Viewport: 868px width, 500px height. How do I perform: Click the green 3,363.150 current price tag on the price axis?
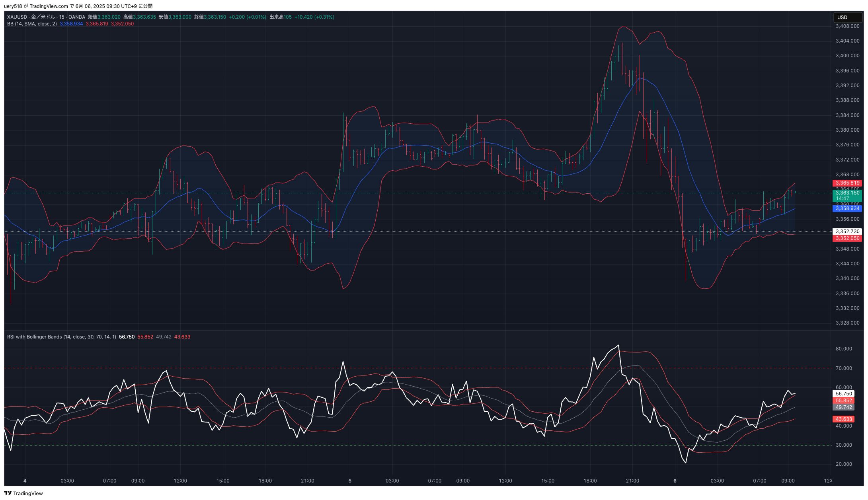pyautogui.click(x=847, y=196)
